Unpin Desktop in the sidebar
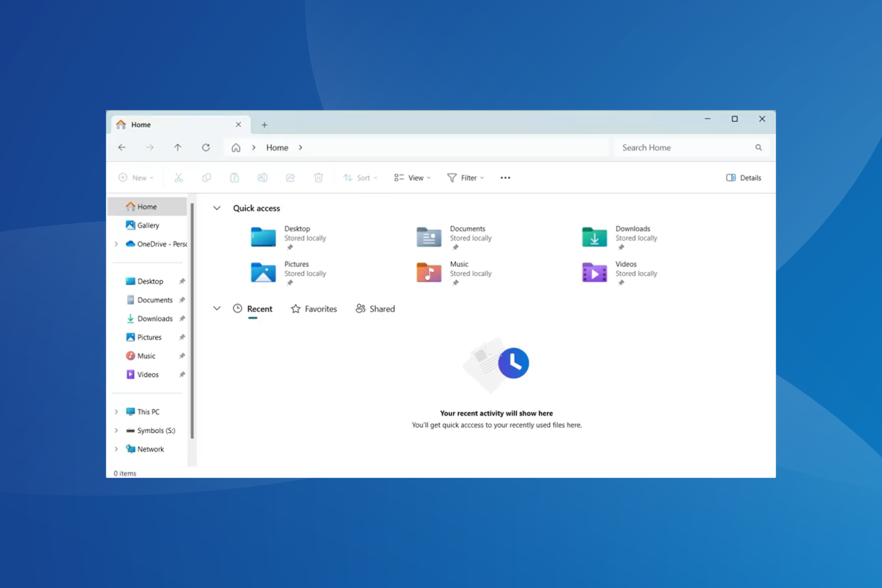The width and height of the screenshot is (882, 588). click(x=182, y=281)
